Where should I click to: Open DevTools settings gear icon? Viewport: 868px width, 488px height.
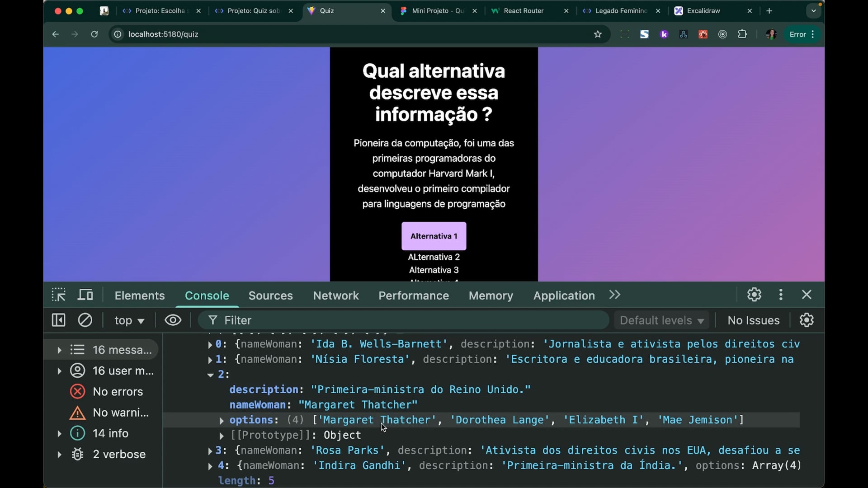754,295
